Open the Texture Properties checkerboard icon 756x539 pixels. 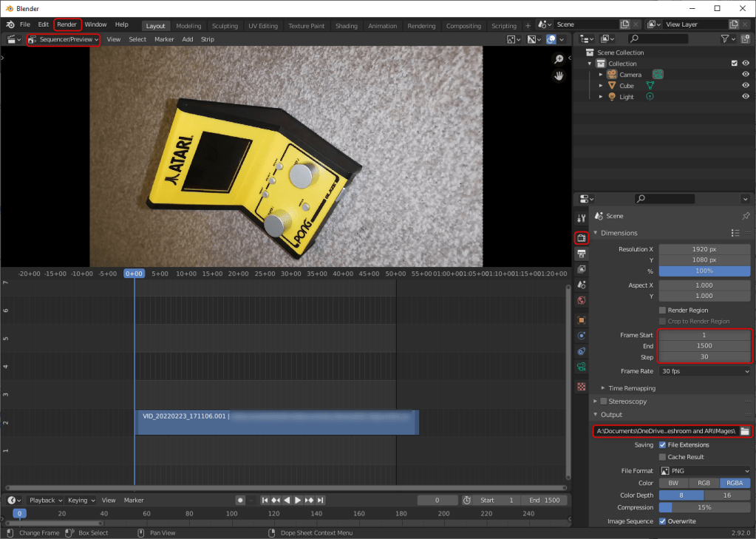point(582,387)
